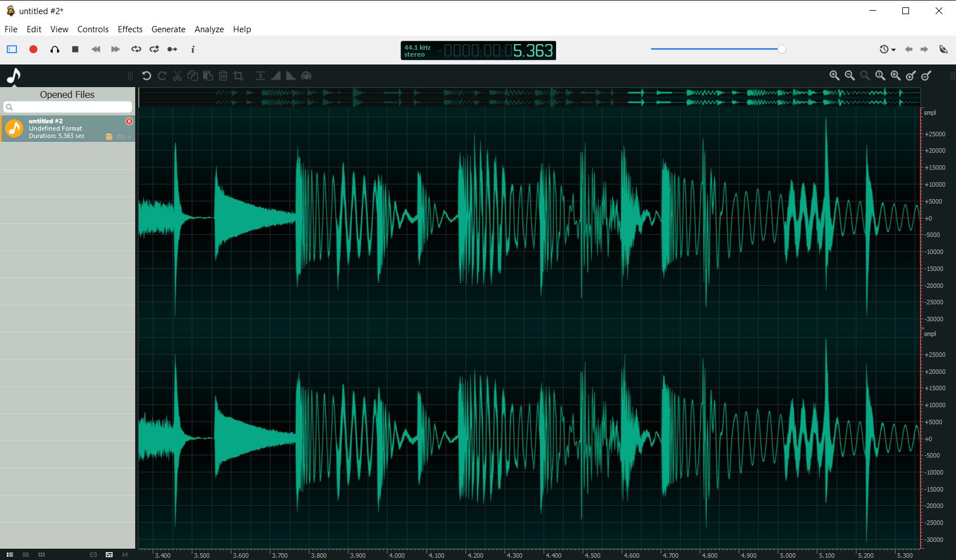Image resolution: width=956 pixels, height=560 pixels.
Task: Open the Effects menu
Action: (x=130, y=29)
